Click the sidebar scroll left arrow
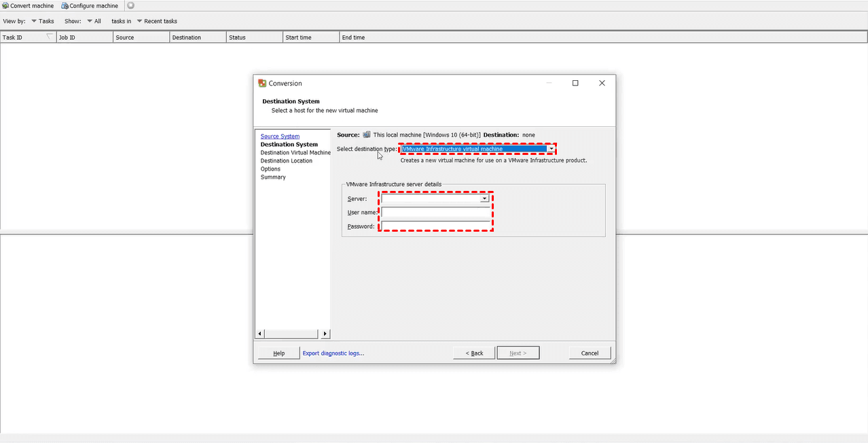This screenshot has height=443, width=868. [x=259, y=334]
